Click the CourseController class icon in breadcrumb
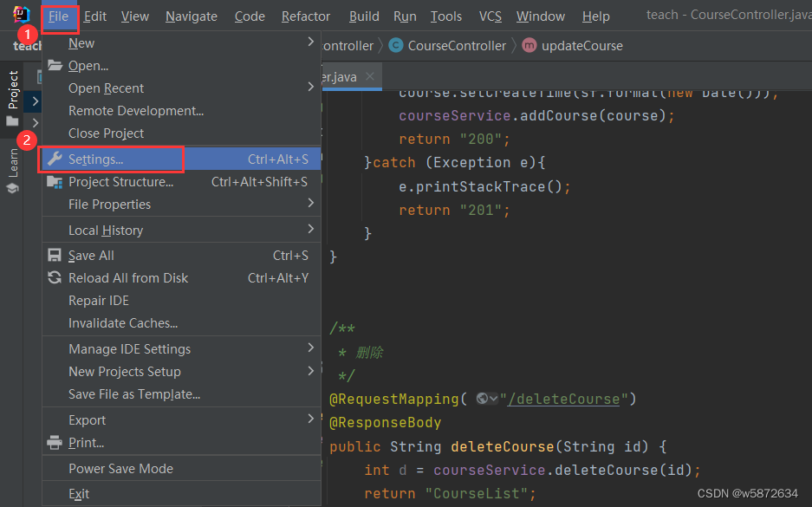Screen dimensions: 812x507 [x=395, y=46]
